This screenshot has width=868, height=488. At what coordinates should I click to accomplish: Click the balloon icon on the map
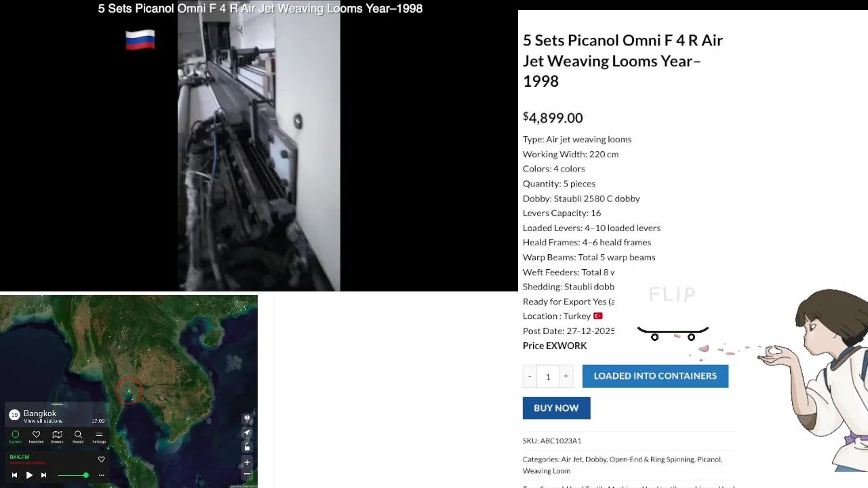click(247, 418)
